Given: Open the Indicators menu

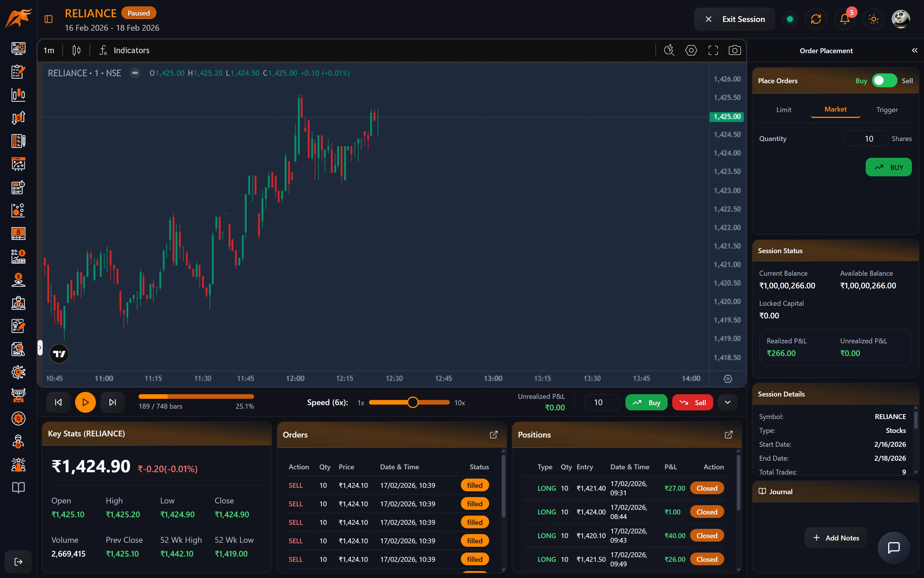Looking at the screenshot, I should 124,51.
